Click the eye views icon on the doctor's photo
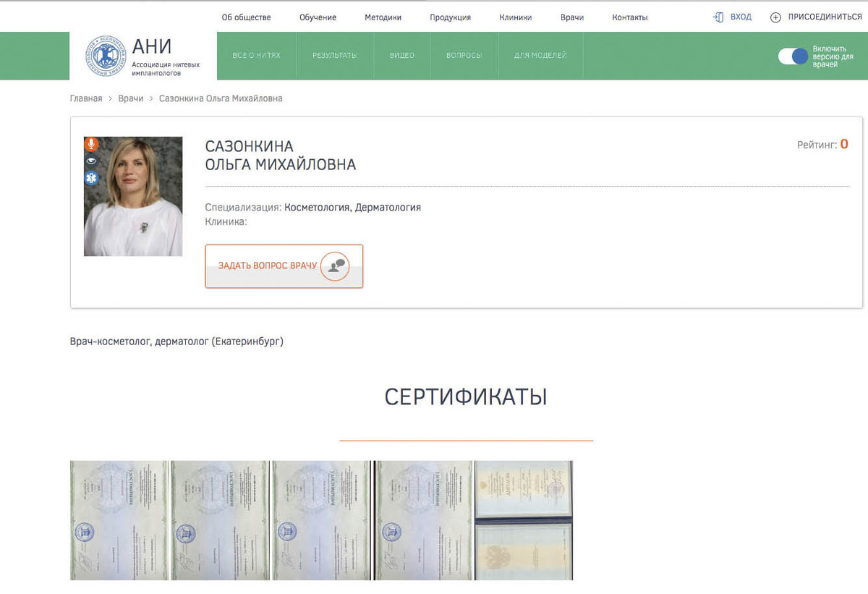 pyautogui.click(x=91, y=161)
